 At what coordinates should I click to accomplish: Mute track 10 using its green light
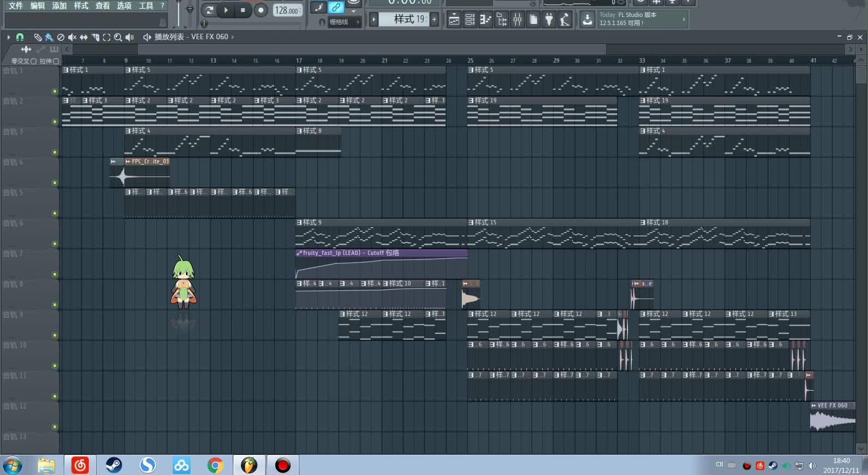click(x=55, y=366)
